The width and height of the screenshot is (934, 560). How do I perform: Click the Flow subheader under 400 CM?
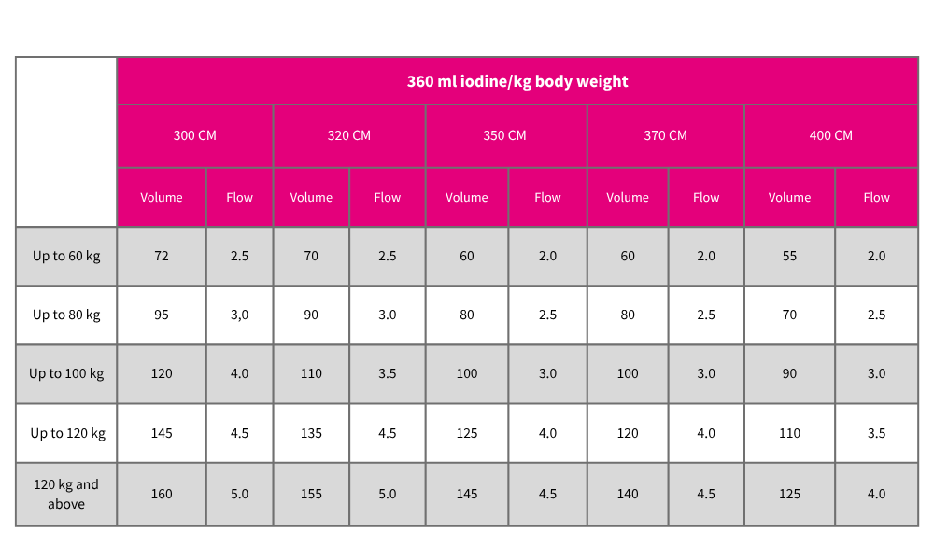(876, 197)
